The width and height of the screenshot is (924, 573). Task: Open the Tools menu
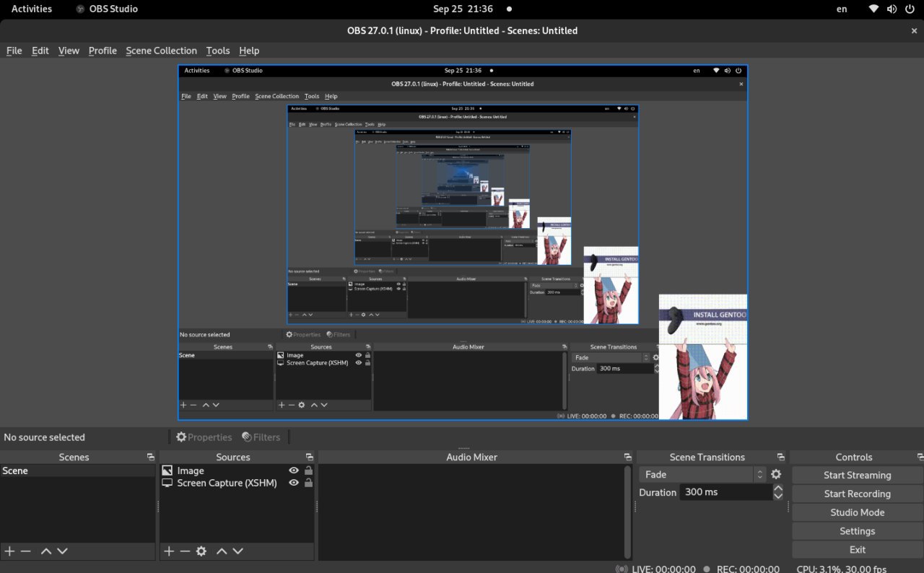click(217, 51)
